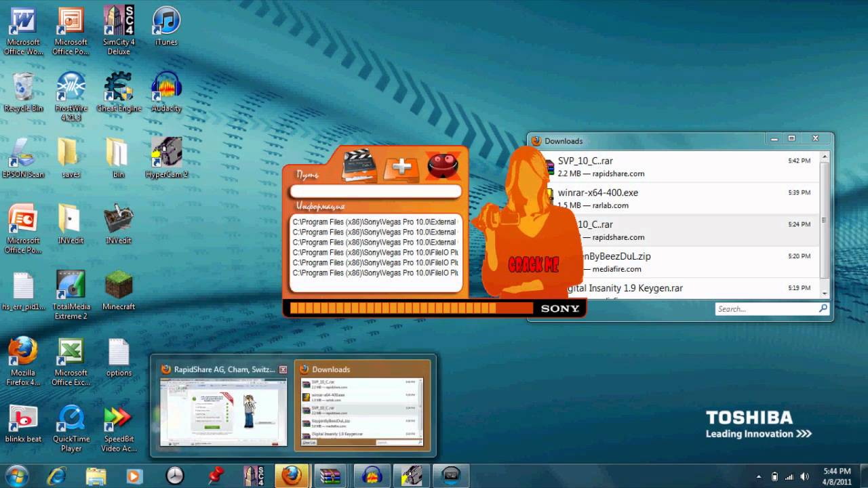Open the Microsoft Office Word desktop shortcut
The width and height of the screenshot is (868, 488).
click(23, 31)
